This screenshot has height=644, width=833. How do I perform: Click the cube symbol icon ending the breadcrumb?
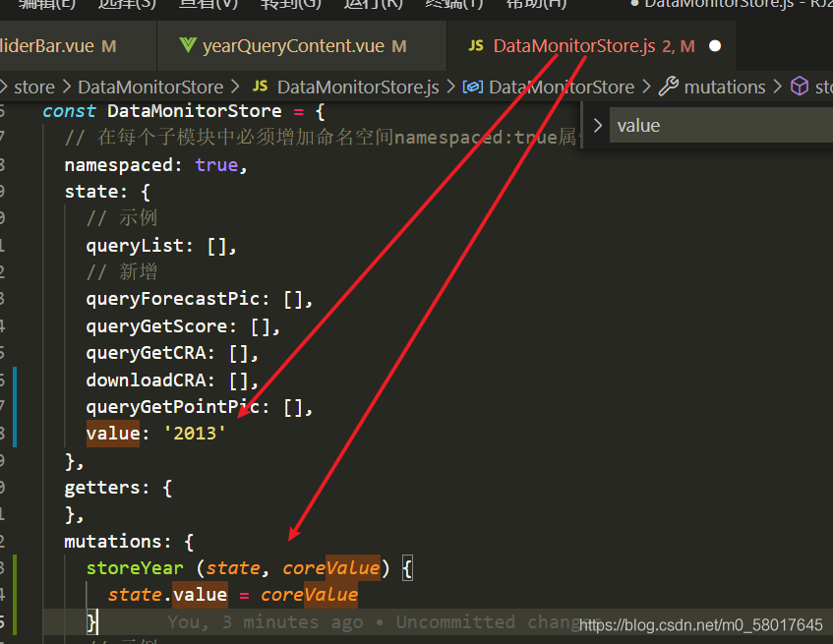(x=800, y=88)
